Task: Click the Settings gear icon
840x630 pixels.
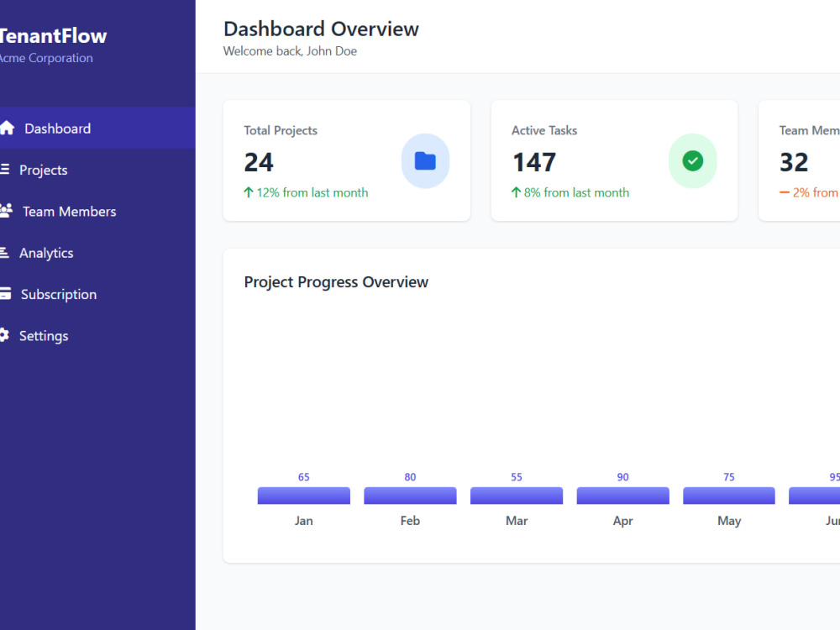Action: point(4,335)
